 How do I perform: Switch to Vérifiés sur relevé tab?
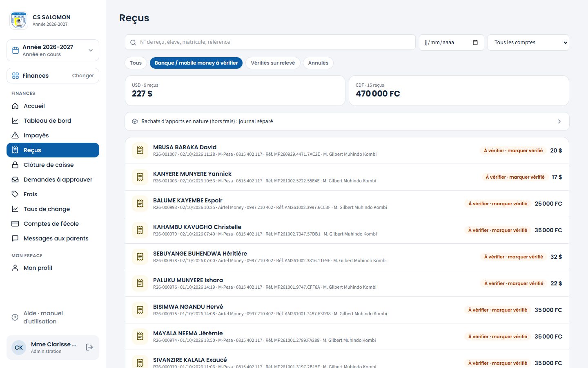[273, 63]
